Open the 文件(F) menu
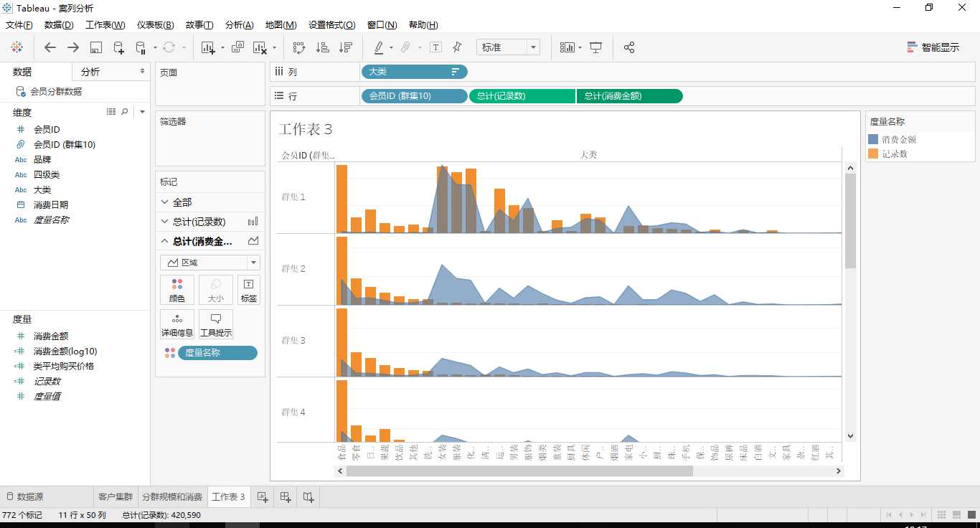This screenshot has width=980, height=528. (x=19, y=24)
